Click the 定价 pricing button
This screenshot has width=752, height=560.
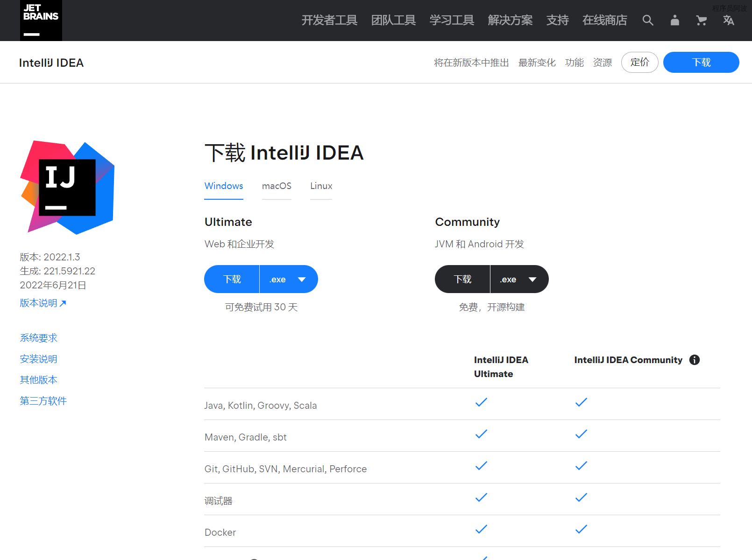coord(639,62)
